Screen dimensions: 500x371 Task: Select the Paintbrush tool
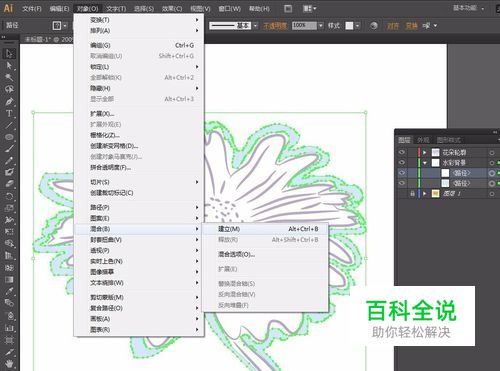click(x=9, y=149)
